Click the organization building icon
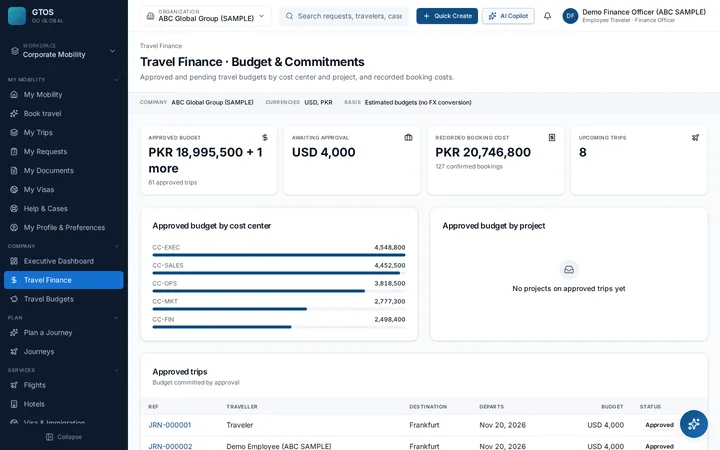 150,16
